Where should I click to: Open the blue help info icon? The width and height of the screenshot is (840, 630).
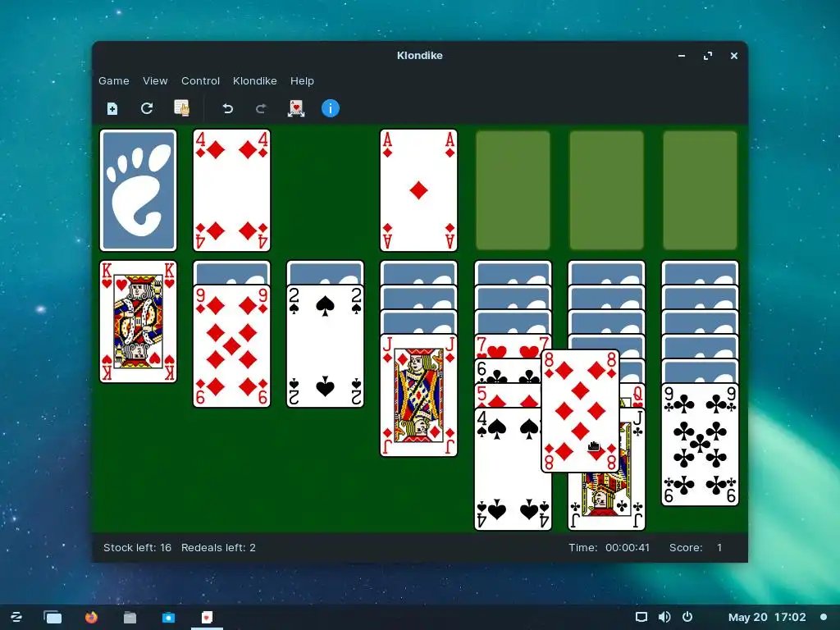[331, 108]
